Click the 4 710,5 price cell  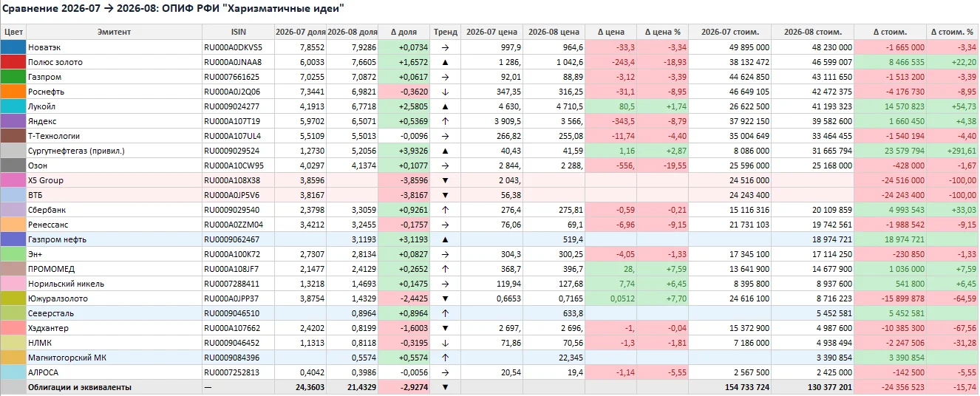[x=554, y=106]
